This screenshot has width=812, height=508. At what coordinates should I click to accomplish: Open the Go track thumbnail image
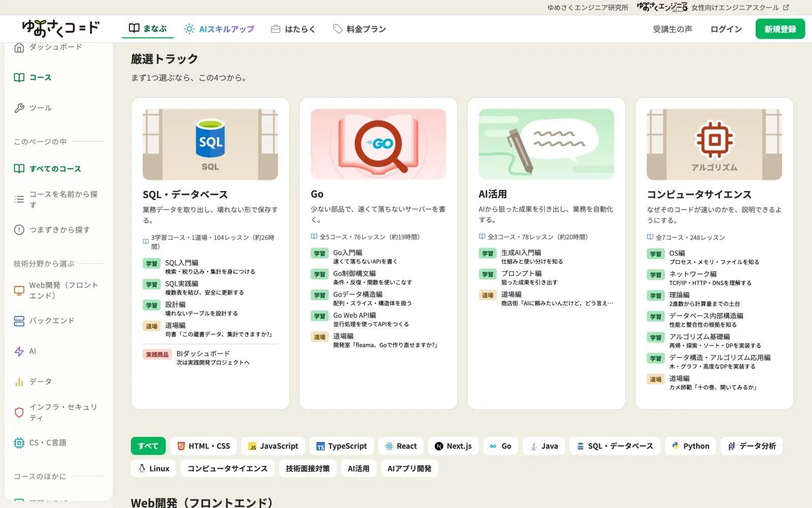pos(378,144)
